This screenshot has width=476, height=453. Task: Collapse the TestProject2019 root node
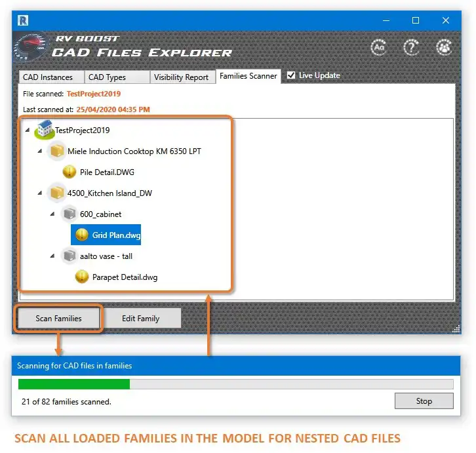pyautogui.click(x=28, y=130)
